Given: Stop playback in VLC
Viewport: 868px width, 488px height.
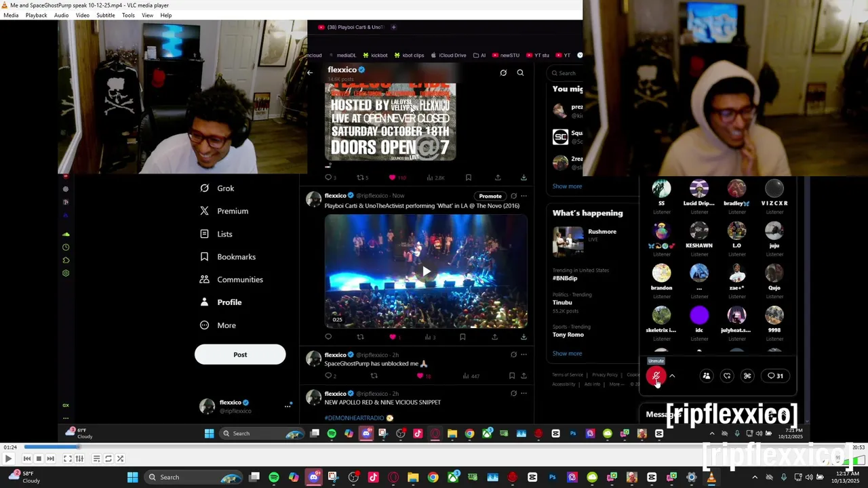Looking at the screenshot, I should 39,459.
